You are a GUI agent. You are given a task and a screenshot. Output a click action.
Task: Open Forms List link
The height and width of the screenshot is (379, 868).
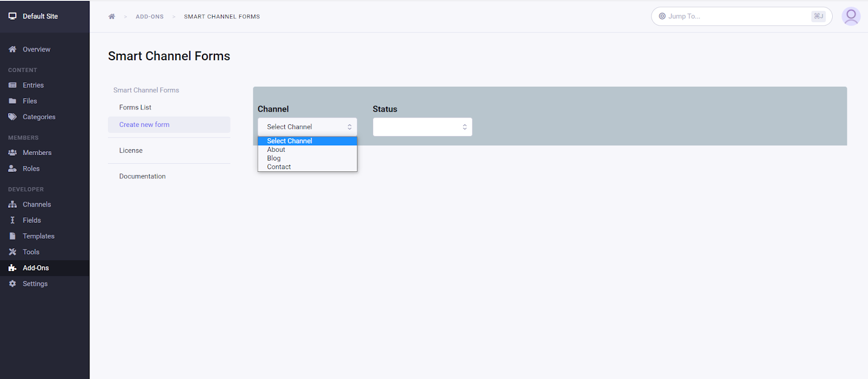(135, 107)
